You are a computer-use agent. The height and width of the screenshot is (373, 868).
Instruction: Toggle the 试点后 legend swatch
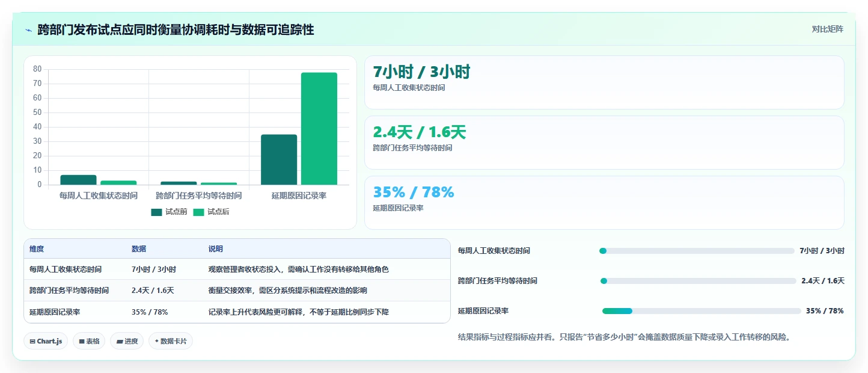198,212
